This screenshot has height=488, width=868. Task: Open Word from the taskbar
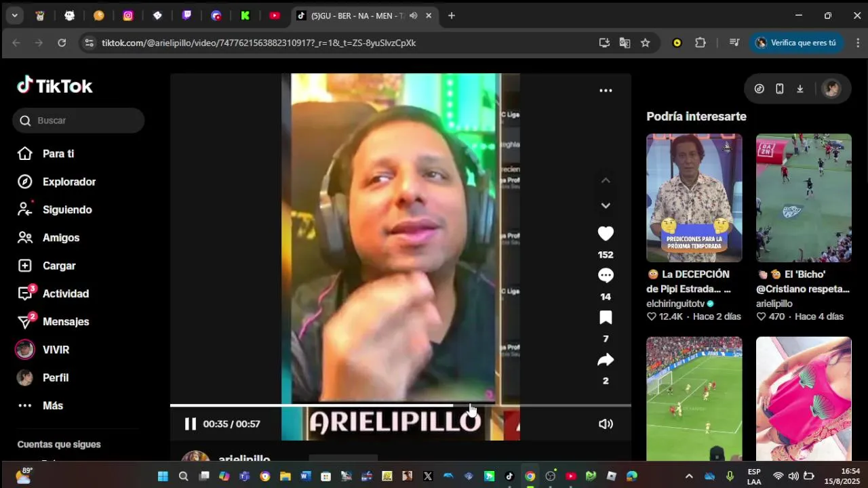pyautogui.click(x=306, y=476)
